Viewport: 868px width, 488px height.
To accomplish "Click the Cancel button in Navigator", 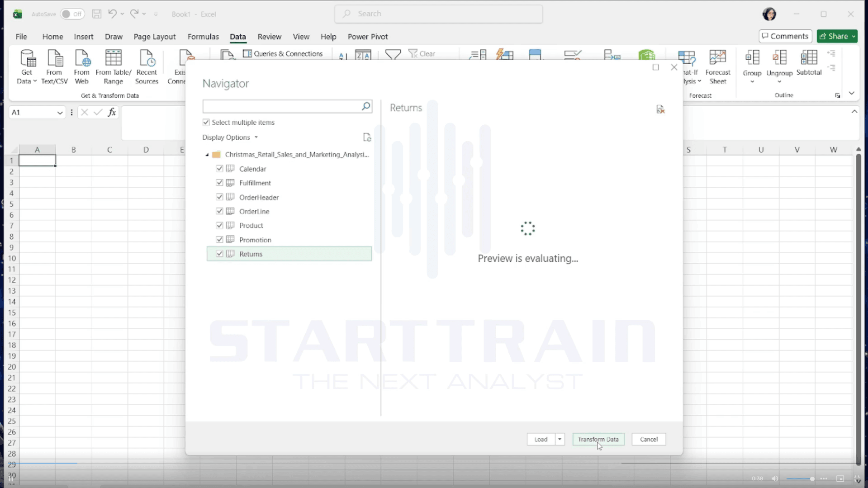I will coord(649,439).
